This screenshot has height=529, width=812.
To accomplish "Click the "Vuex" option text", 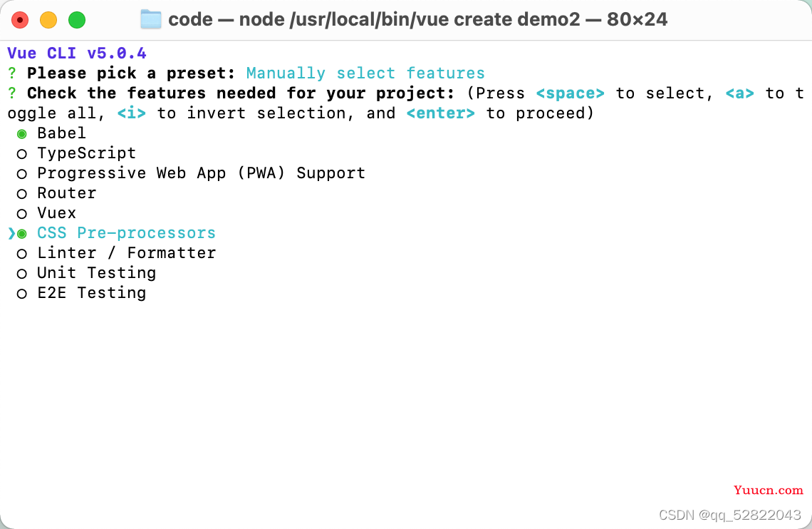I will point(57,213).
